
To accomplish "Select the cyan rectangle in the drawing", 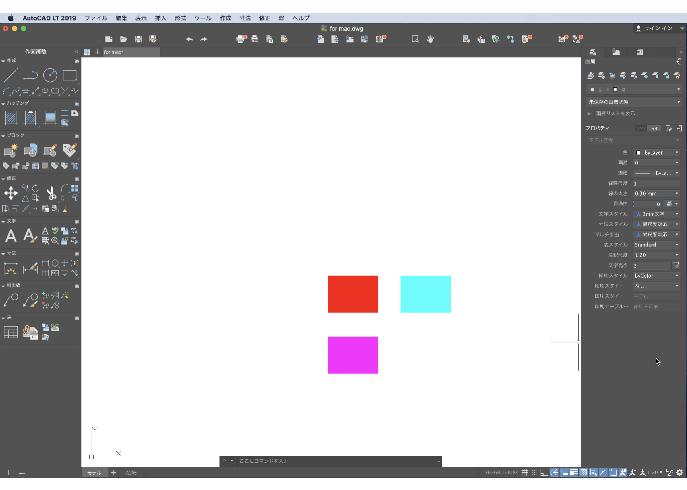I will tap(425, 294).
